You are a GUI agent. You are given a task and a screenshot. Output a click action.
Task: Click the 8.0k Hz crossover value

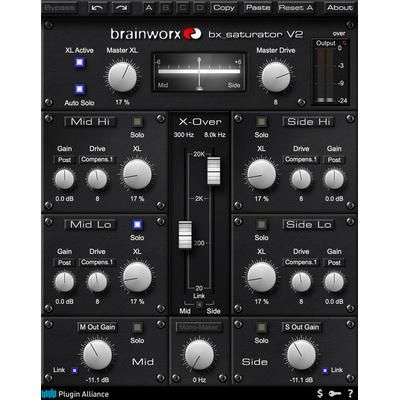(215, 135)
